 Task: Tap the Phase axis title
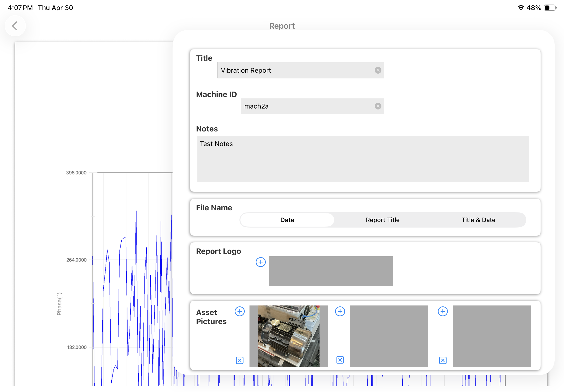coord(59,304)
